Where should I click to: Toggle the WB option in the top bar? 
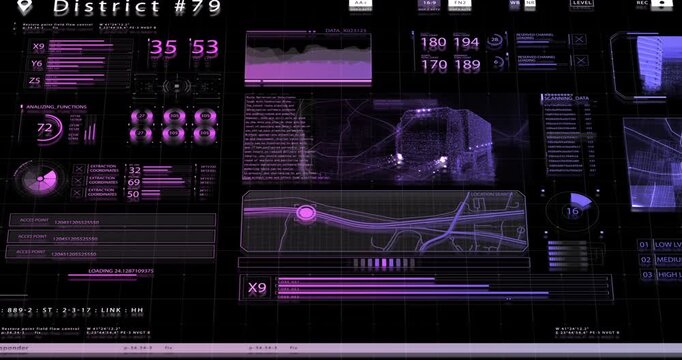click(515, 3)
